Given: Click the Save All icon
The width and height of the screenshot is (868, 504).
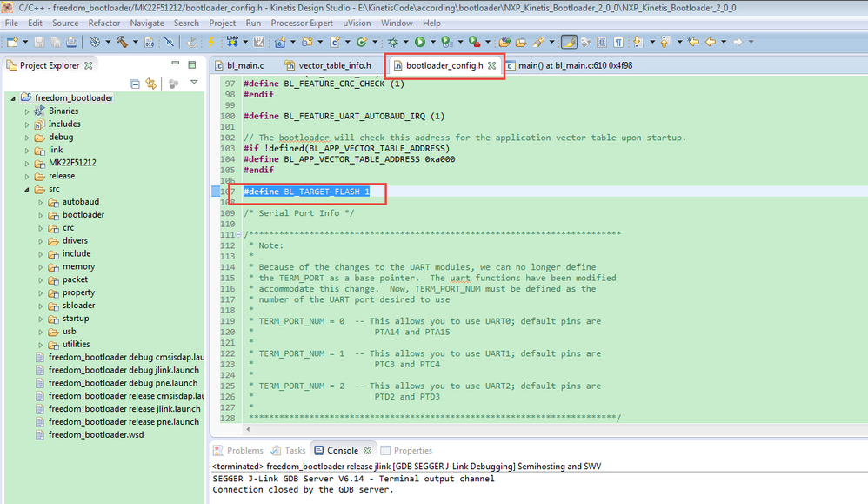Looking at the screenshot, I should (56, 42).
